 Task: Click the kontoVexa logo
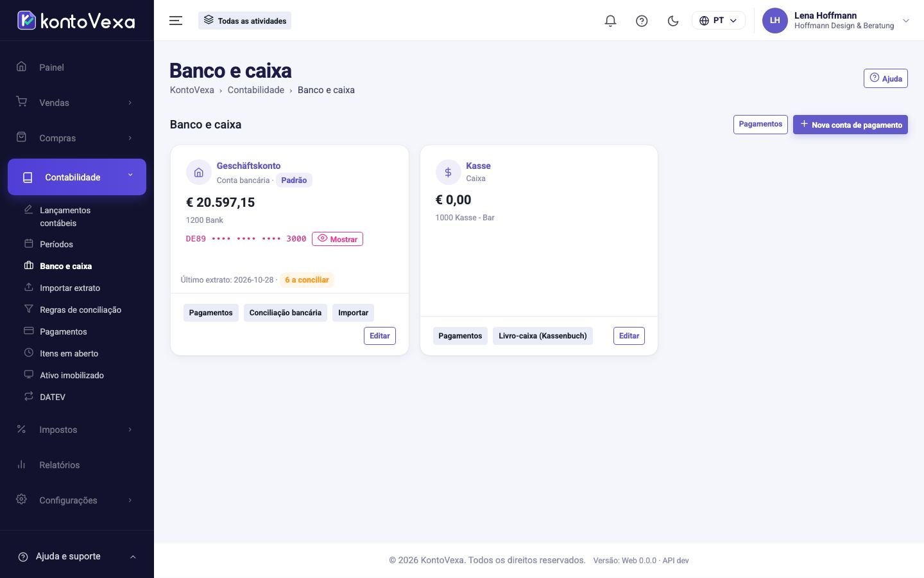(76, 21)
